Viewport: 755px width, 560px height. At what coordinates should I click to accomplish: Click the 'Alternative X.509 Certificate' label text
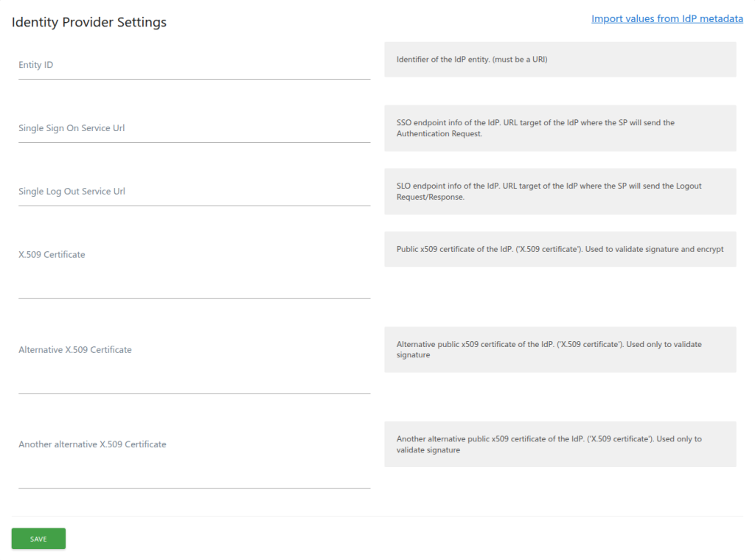(75, 350)
